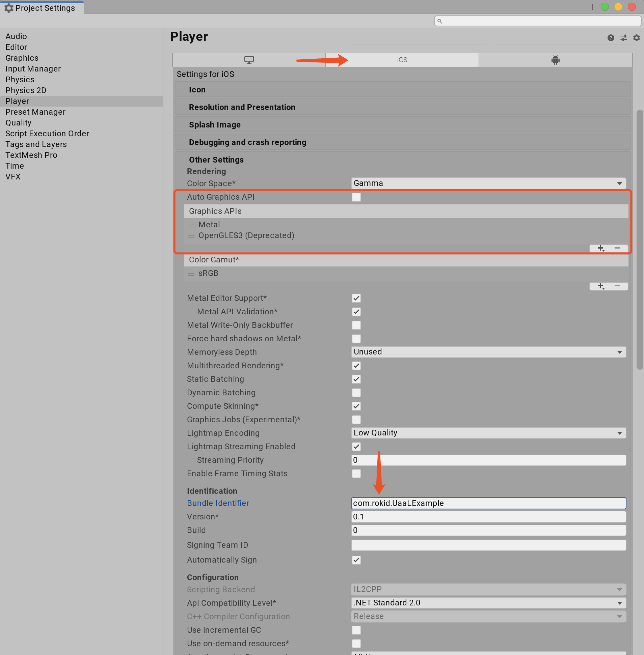
Task: Click the preset sliders icon in Player header
Action: [623, 38]
